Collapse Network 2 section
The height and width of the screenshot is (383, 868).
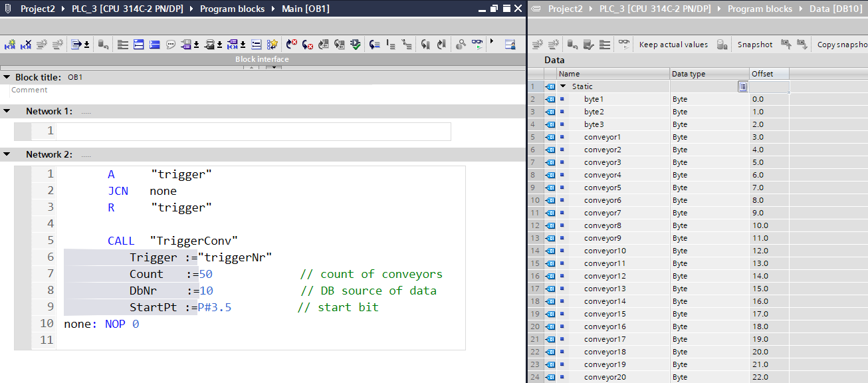(7, 154)
